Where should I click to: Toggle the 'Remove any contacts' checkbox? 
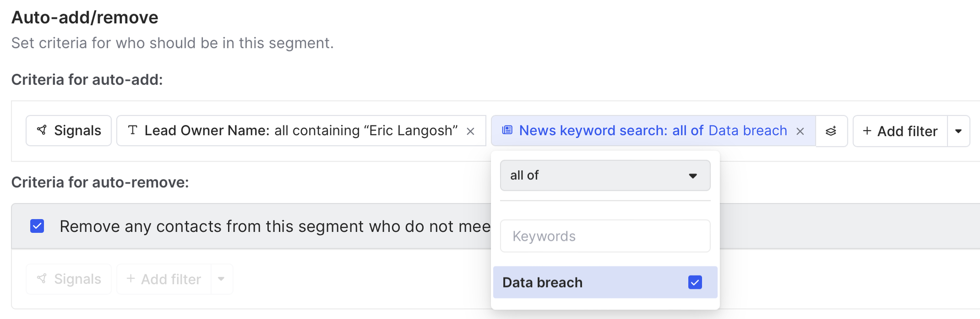[x=37, y=226]
